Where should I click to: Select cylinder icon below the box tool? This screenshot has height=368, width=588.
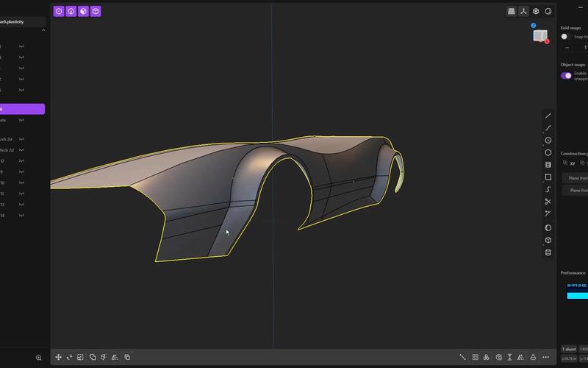click(x=548, y=252)
